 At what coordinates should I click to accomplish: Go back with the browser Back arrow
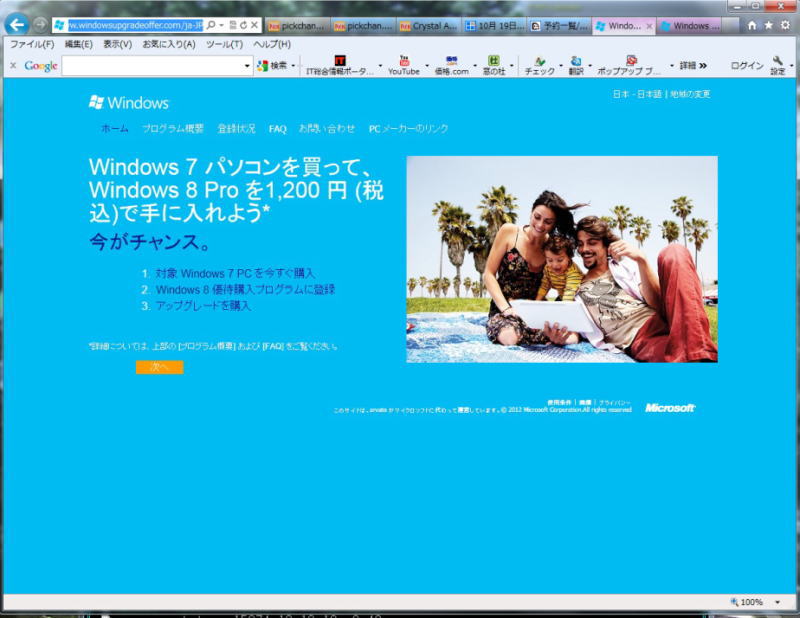pos(17,24)
